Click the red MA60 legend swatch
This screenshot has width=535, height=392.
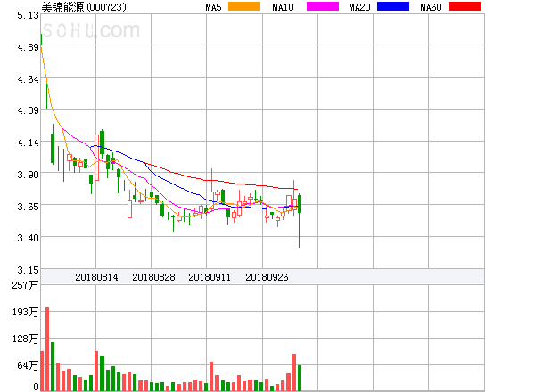click(465, 6)
